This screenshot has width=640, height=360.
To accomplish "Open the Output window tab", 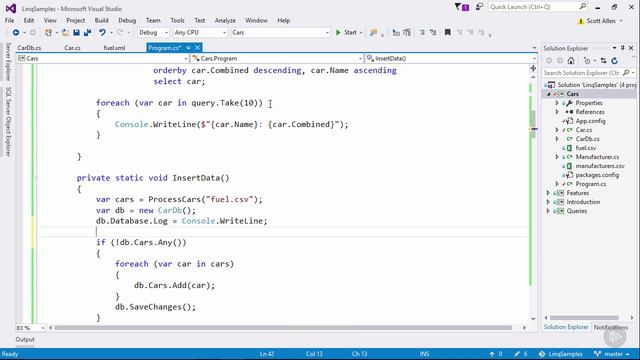I will [25, 340].
